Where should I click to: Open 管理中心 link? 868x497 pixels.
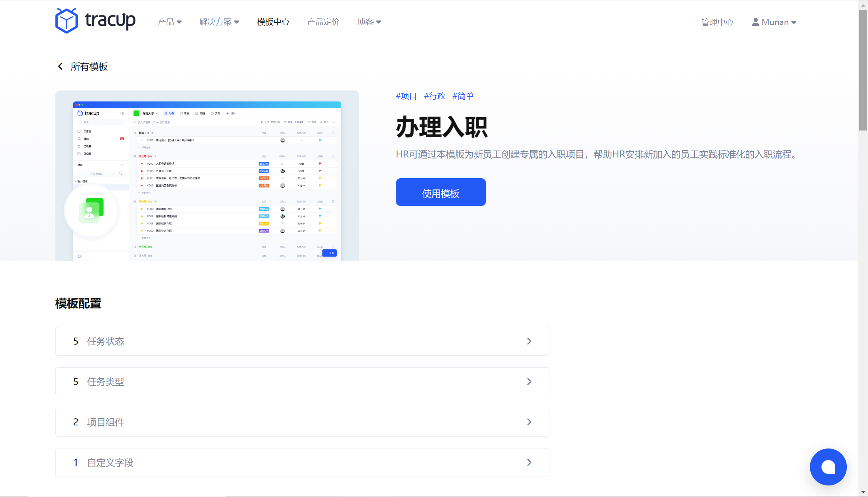(717, 22)
